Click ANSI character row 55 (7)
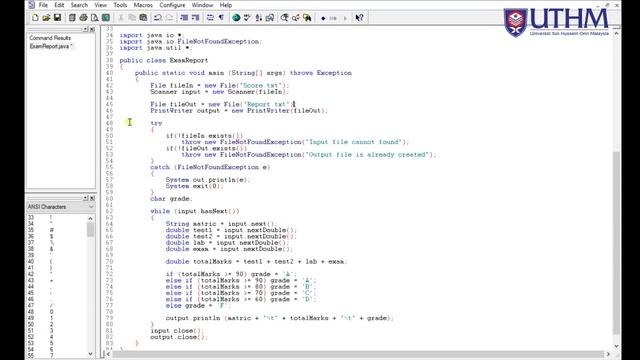Screen dimensions: 640x360 tap(56, 356)
